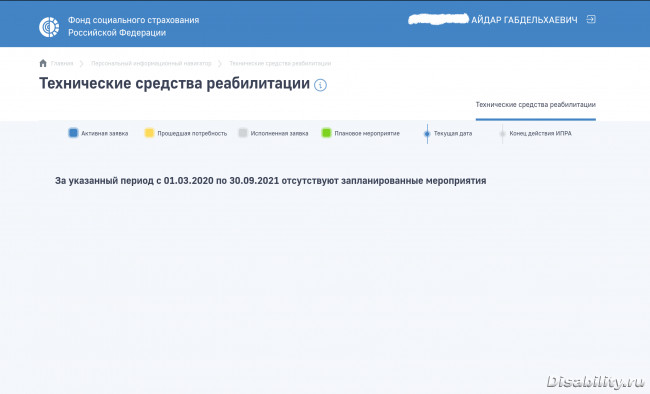Open 'Персональный информационный навигатор' breadcrumb
This screenshot has width=650, height=394.
click(x=151, y=63)
